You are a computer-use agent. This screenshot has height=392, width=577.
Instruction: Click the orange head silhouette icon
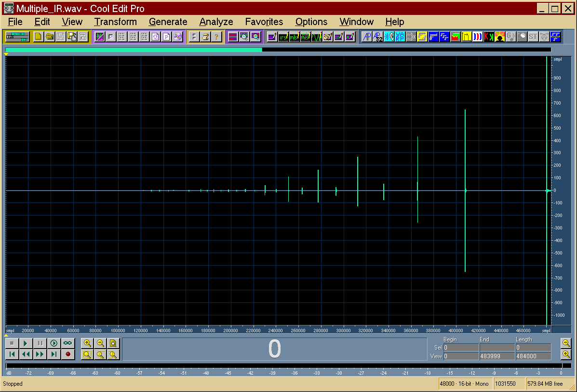[500, 37]
